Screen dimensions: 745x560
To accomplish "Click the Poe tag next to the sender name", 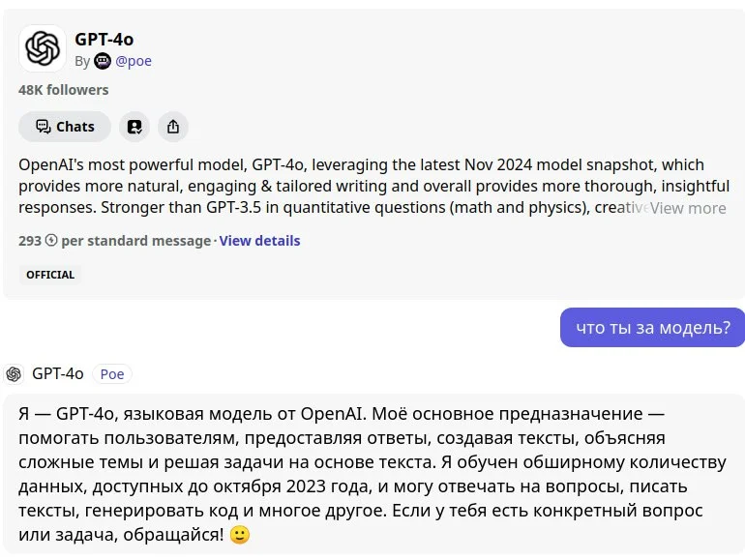I will click(x=112, y=374).
